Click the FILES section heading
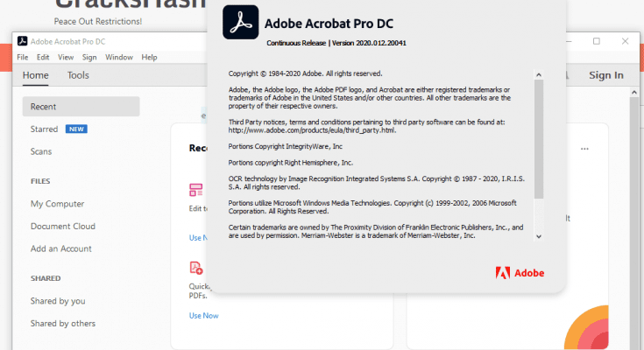This screenshot has height=350, width=644. pos(40,181)
